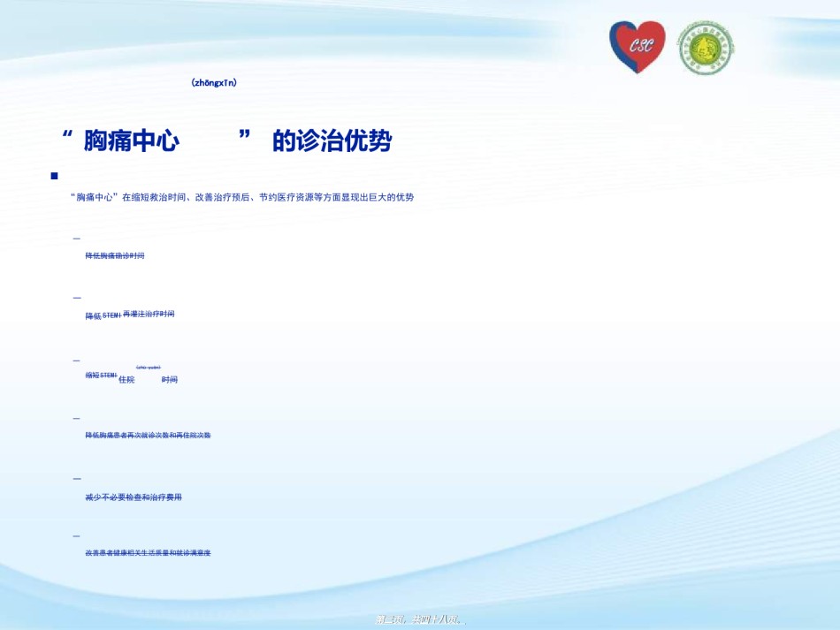Click the word 住院 in the STEMI line
840x630 pixels.
[x=126, y=379]
